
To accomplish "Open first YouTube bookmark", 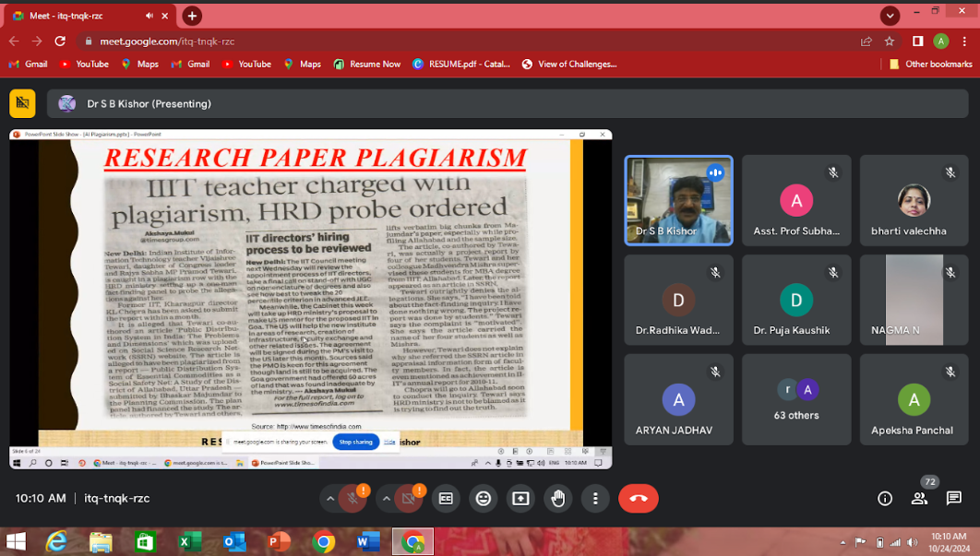I will [84, 64].
